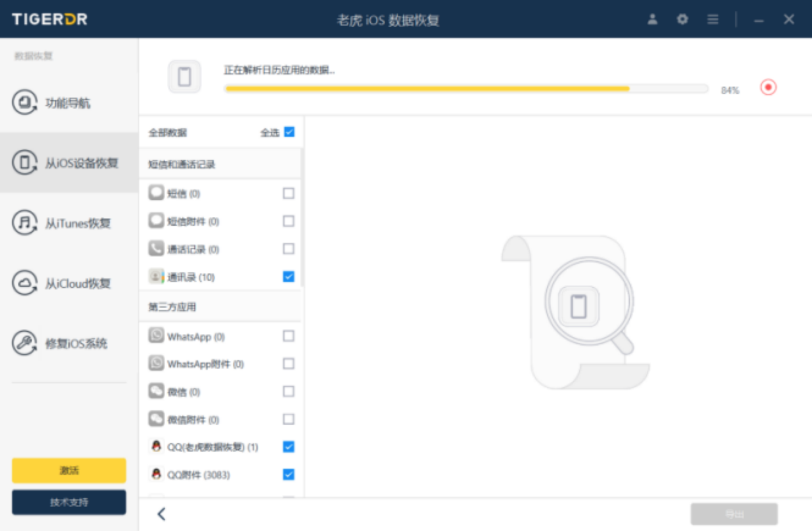Screen dimensions: 812x531
Task: Open the hamburger menu icon
Action: (712, 19)
